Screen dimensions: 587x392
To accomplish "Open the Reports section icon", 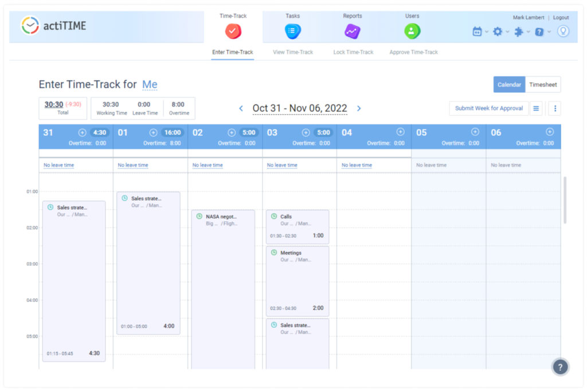I will 352,32.
